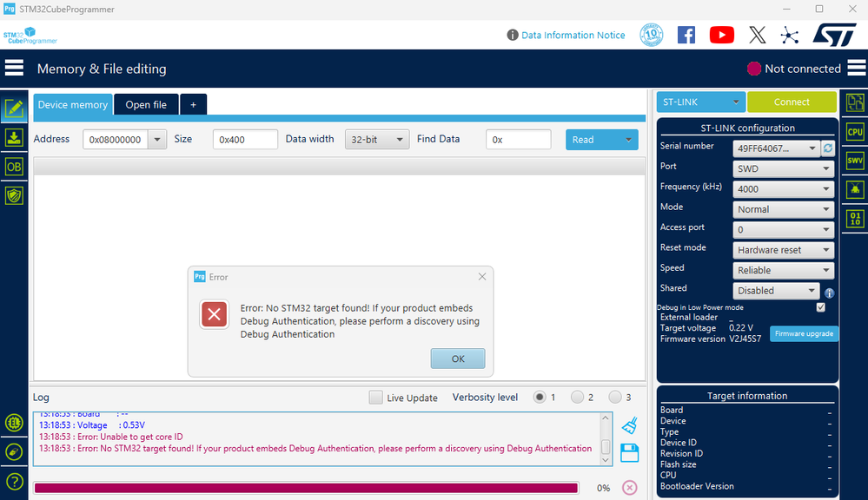Click the Size input field

tap(245, 140)
